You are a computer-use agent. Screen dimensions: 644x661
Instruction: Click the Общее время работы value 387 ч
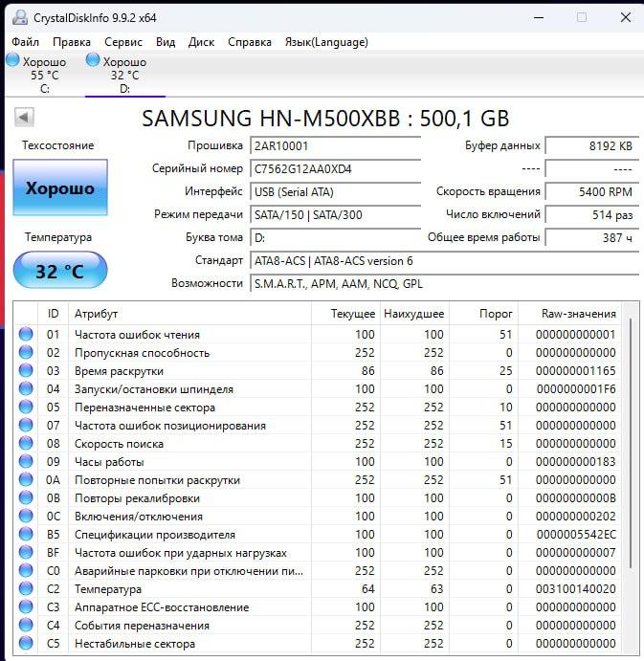pyautogui.click(x=592, y=238)
